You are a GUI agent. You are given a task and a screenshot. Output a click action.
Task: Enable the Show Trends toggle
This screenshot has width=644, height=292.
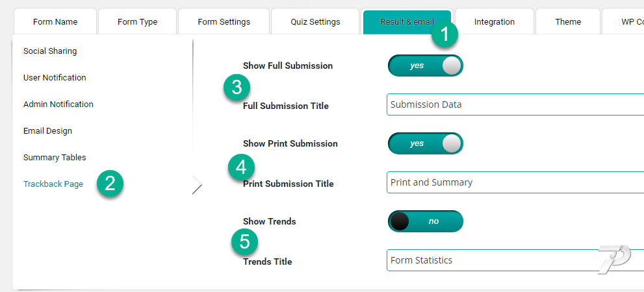[x=426, y=221]
